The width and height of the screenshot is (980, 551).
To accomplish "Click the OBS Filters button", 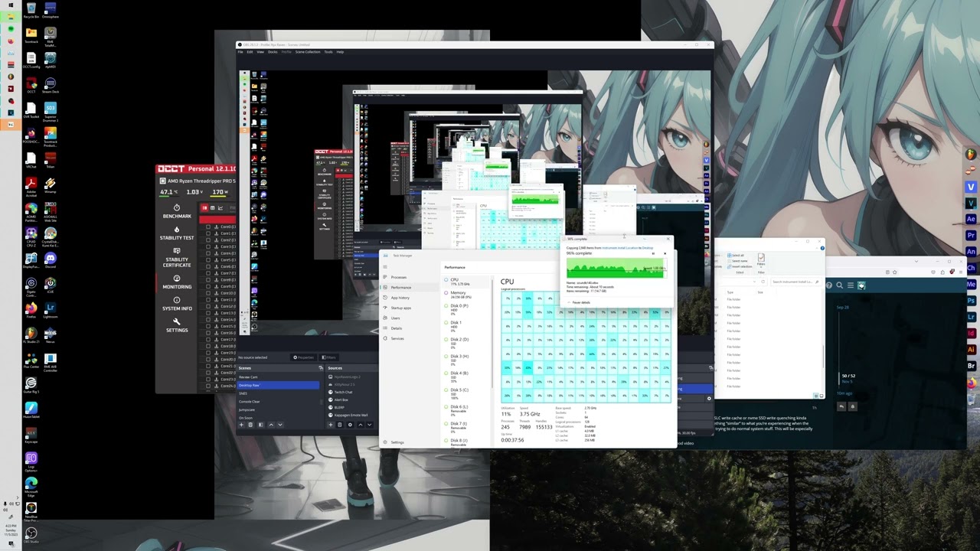I will [x=329, y=357].
